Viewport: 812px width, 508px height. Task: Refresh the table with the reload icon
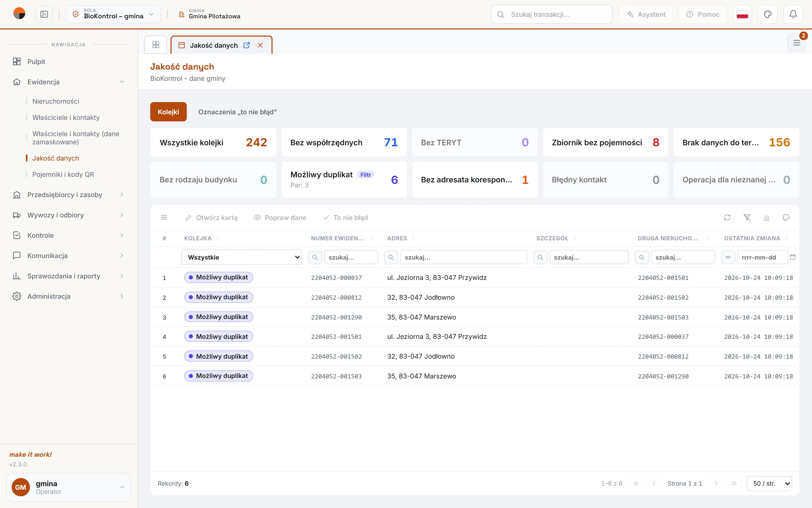pos(727,217)
